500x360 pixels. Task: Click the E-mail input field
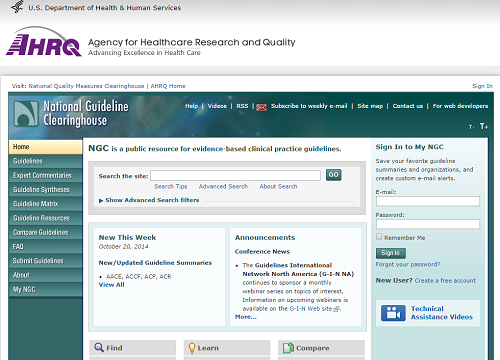pyautogui.click(x=428, y=201)
